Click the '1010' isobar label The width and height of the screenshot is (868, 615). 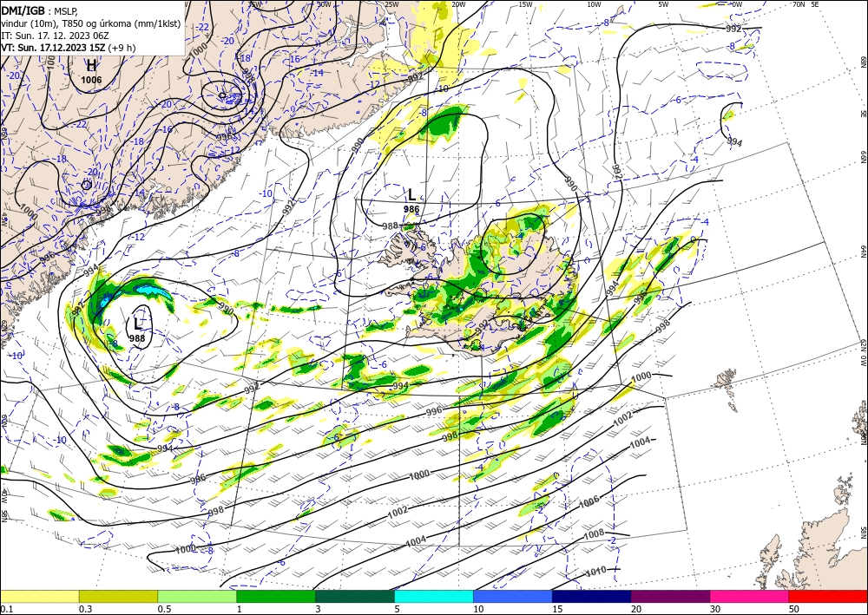click(x=595, y=572)
